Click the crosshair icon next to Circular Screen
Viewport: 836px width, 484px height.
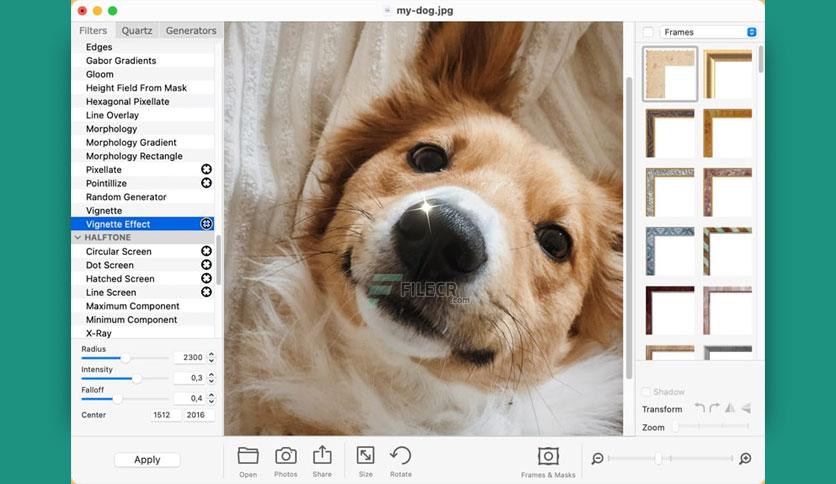click(x=206, y=251)
